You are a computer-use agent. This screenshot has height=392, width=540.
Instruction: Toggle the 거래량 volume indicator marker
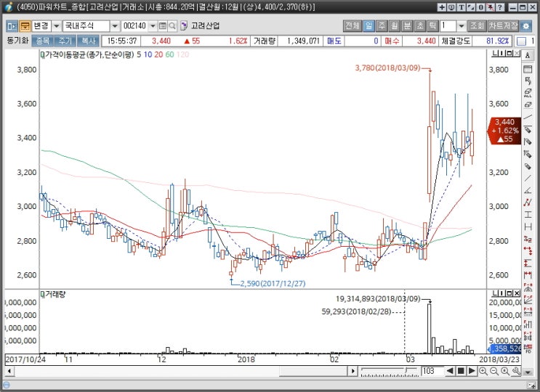[x=43, y=294]
